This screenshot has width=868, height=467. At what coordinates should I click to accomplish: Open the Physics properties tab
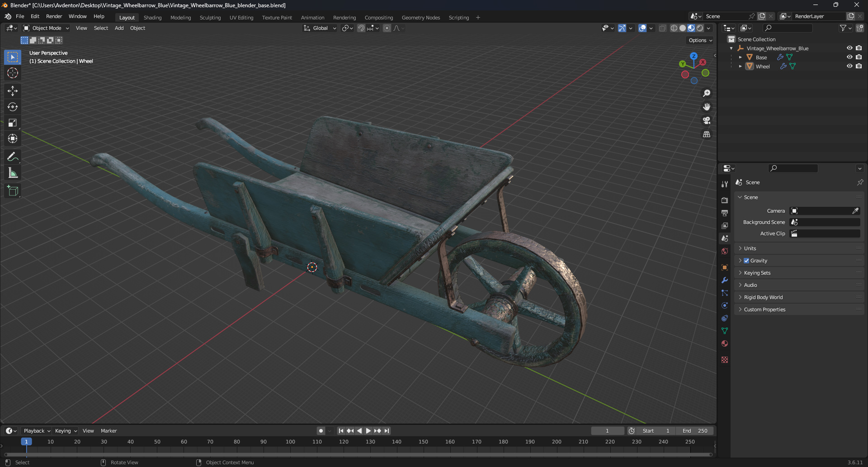pyautogui.click(x=725, y=305)
